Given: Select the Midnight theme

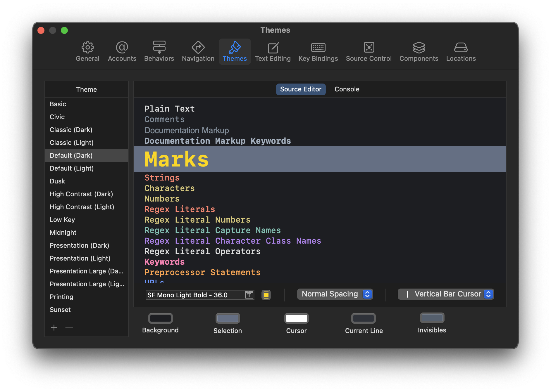Looking at the screenshot, I should coord(63,233).
